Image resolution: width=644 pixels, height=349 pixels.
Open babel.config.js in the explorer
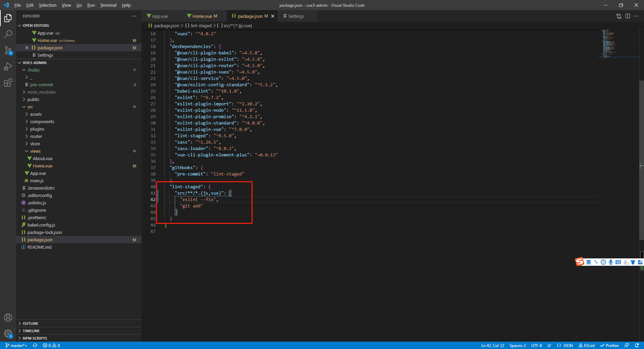pyautogui.click(x=78, y=225)
